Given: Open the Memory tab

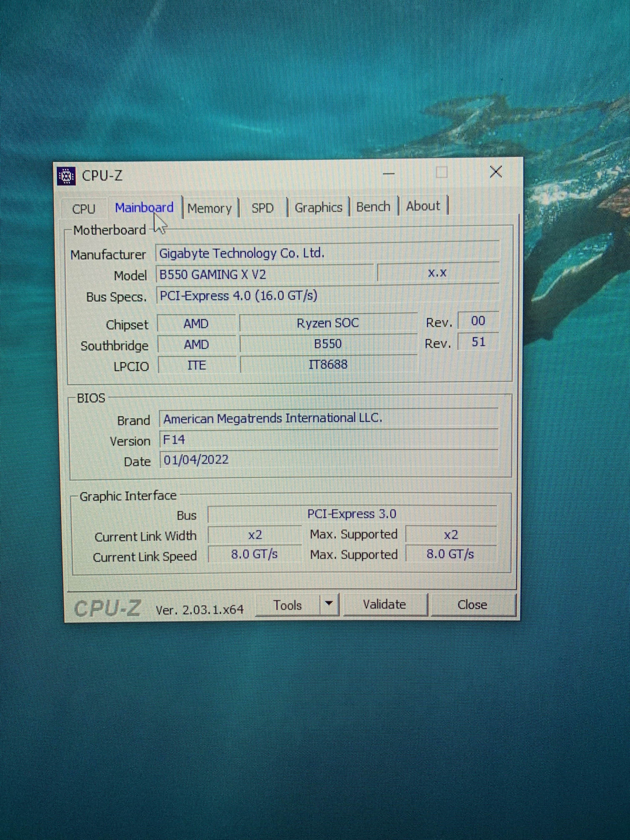Looking at the screenshot, I should coord(209,209).
